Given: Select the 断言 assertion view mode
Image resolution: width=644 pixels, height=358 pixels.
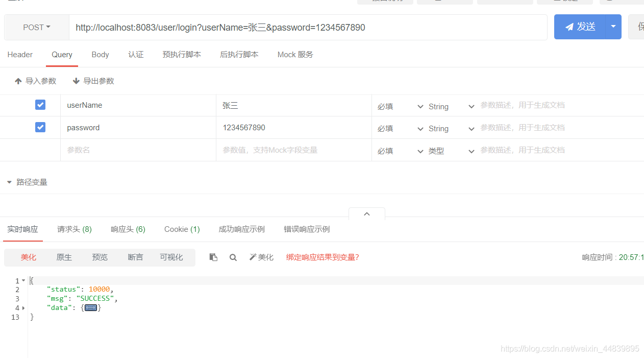Looking at the screenshot, I should tap(136, 257).
